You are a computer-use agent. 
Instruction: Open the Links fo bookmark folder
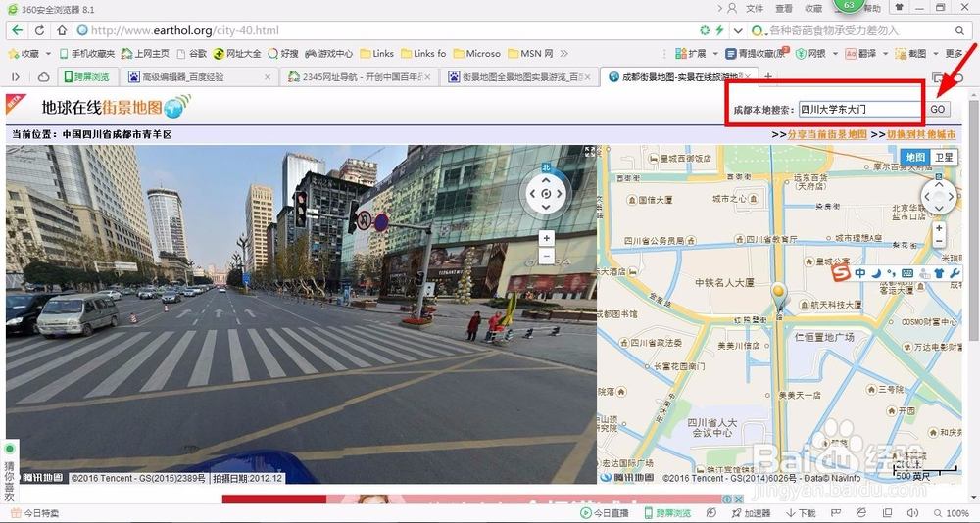[423, 54]
